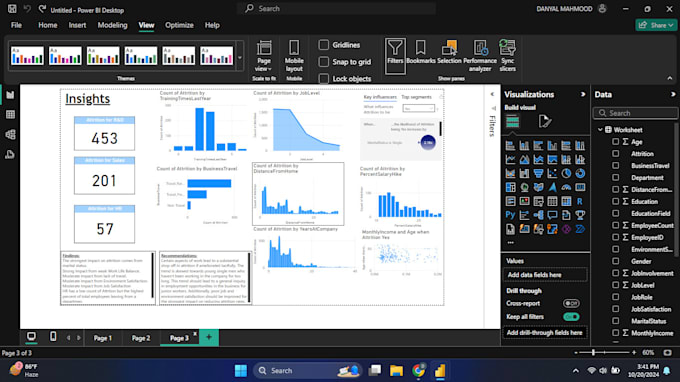Select the Format visual brush icon
680x382 pixels.
[x=545, y=121]
